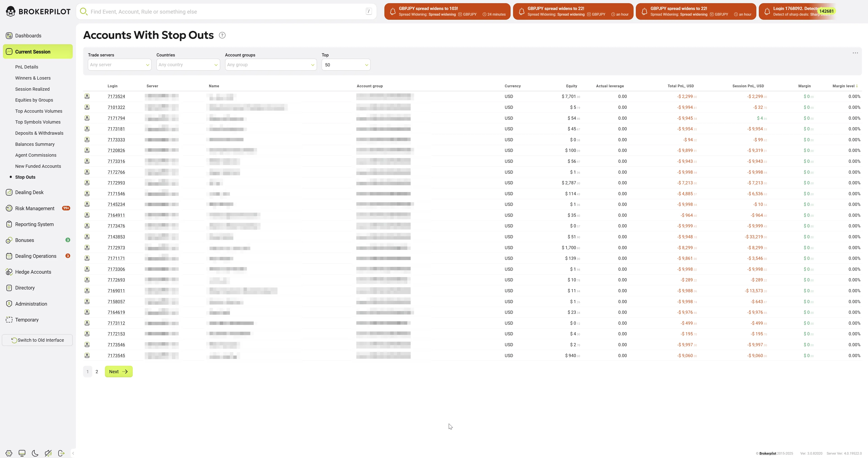This screenshot has width=868, height=458.
Task: Open the Trade servers dropdown
Action: (x=120, y=65)
